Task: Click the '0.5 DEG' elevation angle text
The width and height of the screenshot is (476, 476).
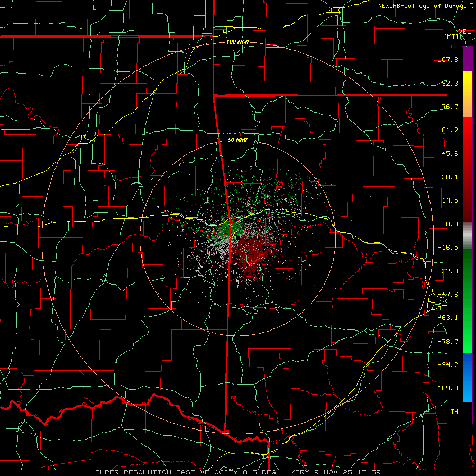Action: coord(260,472)
